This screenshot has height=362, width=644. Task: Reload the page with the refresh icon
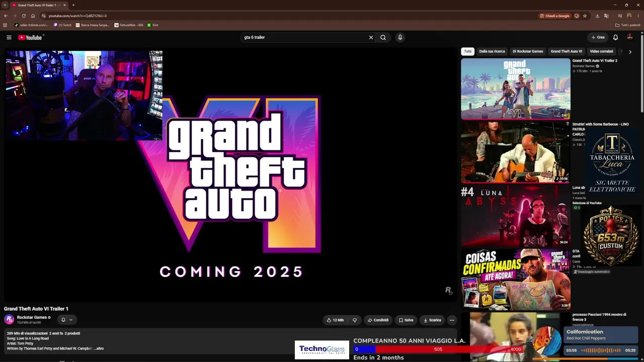[24, 16]
